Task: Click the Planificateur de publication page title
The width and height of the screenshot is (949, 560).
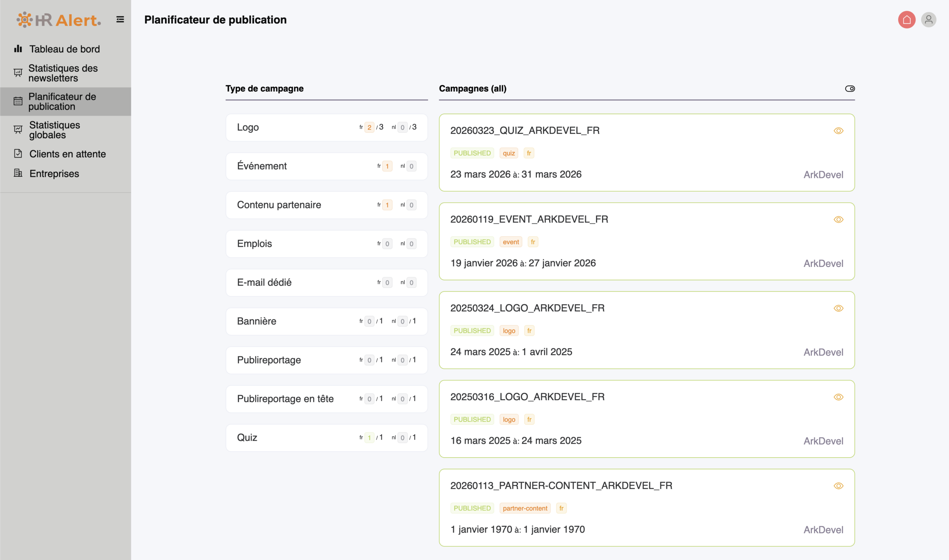Action: [215, 20]
